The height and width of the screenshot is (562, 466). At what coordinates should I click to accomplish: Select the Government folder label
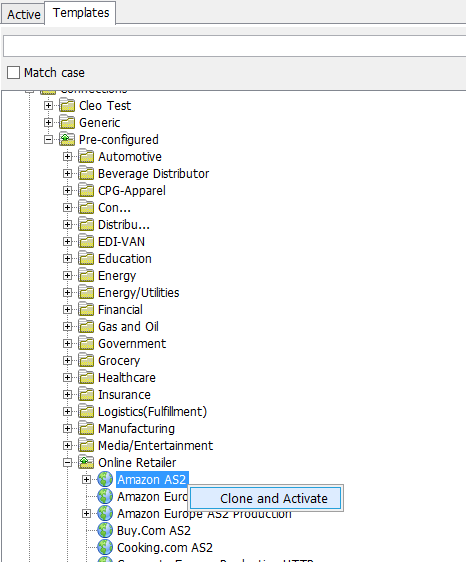click(x=132, y=343)
